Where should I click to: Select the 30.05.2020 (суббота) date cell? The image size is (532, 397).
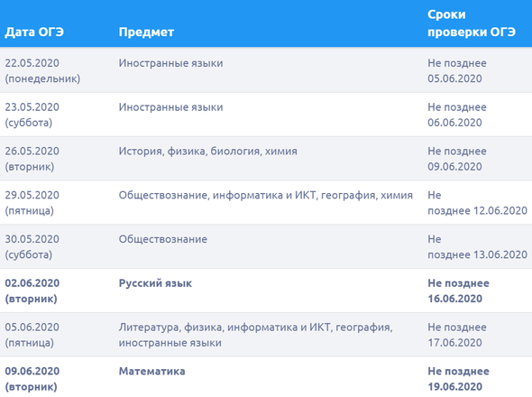pos(32,247)
